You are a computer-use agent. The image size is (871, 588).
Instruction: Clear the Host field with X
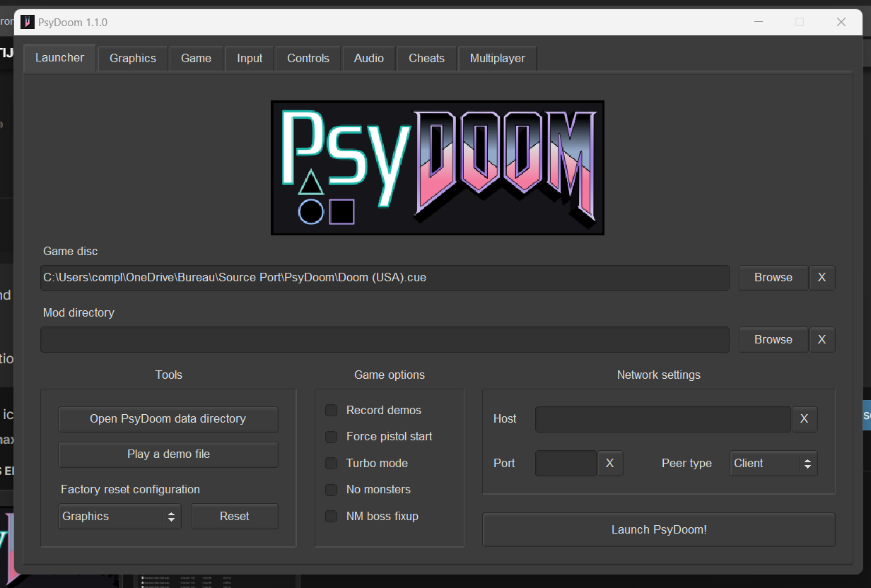pos(804,419)
